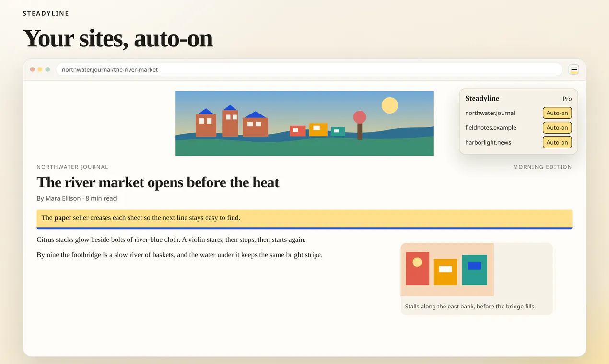Click the yellow minimize window dot
Image resolution: width=609 pixels, height=364 pixels.
point(40,69)
